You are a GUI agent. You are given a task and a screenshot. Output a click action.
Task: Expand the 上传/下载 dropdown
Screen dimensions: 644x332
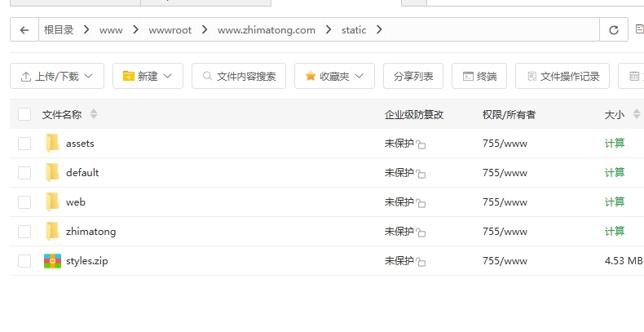57,76
